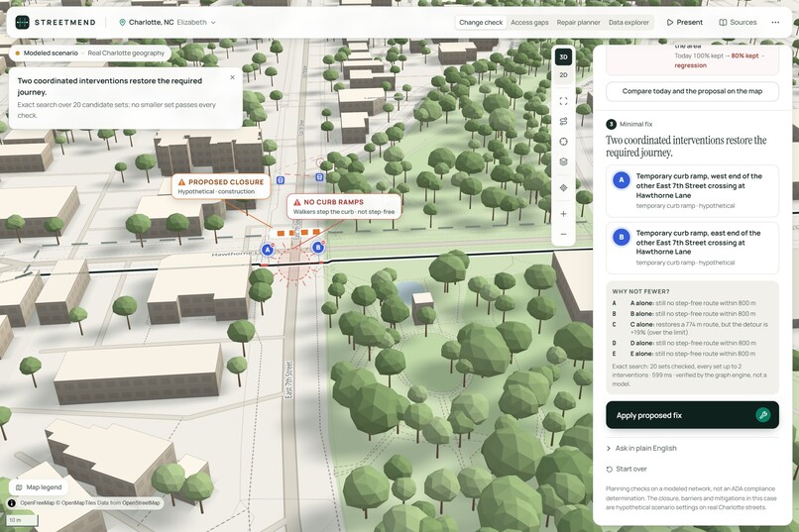Open the Repair planner tab
This screenshot has width=799, height=532.
(x=578, y=23)
